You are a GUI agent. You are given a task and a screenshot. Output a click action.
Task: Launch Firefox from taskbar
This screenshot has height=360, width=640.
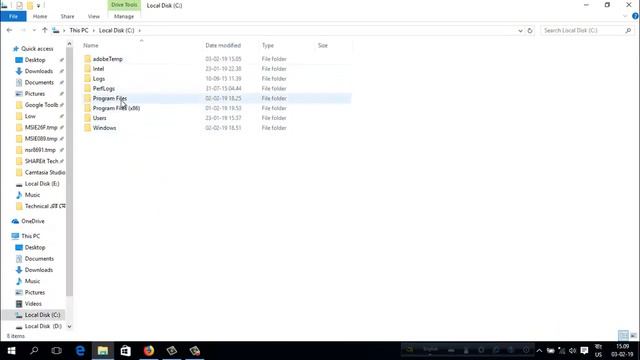click(149, 351)
